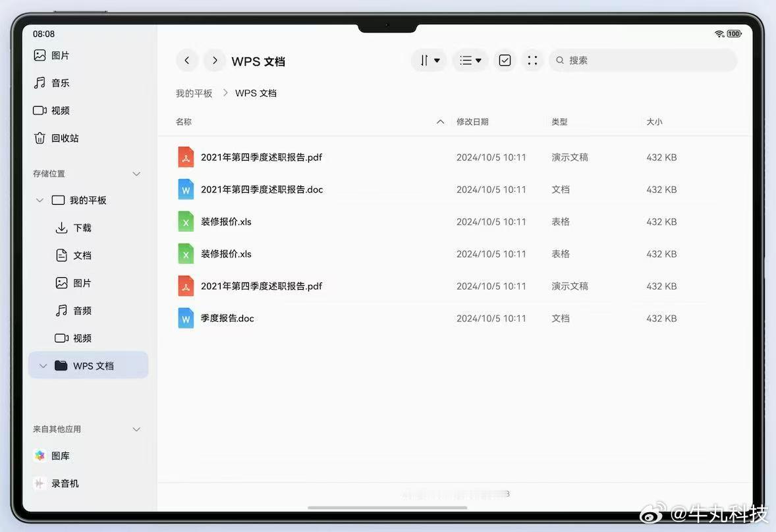The width and height of the screenshot is (776, 532).
Task: Collapse the 来自其他应用 section
Action: [x=136, y=429]
